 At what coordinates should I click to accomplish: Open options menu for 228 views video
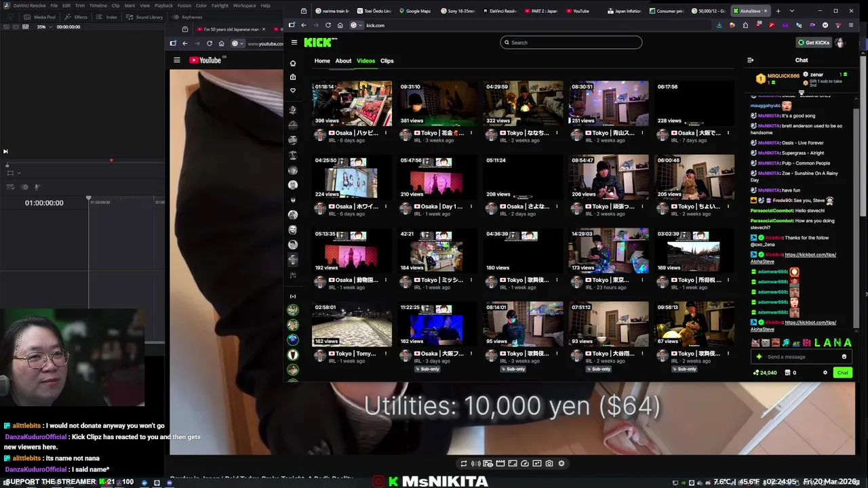(727, 133)
